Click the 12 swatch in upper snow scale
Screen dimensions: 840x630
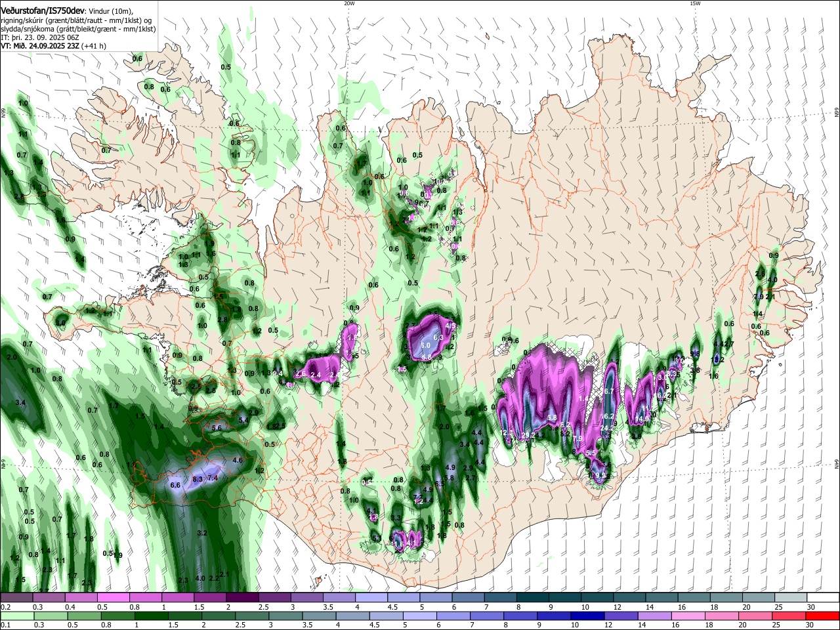coord(630,598)
